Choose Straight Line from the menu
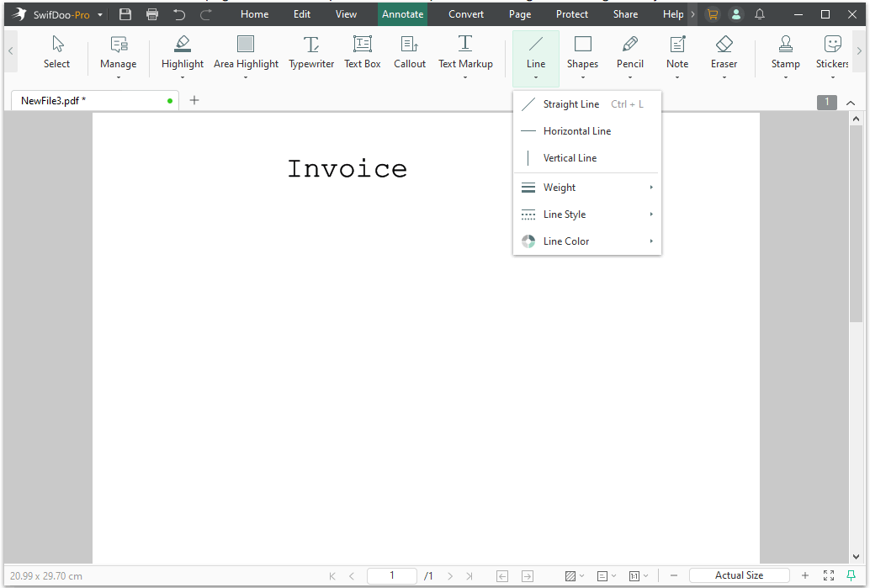The image size is (870, 588). coord(572,103)
